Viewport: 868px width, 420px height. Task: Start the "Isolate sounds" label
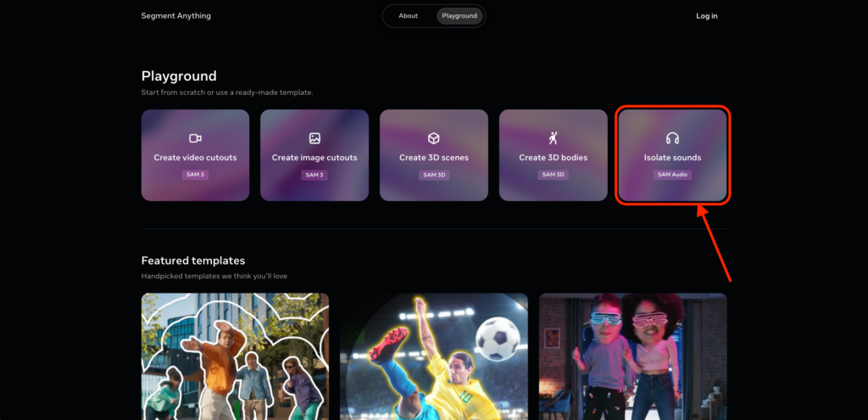[672, 158]
